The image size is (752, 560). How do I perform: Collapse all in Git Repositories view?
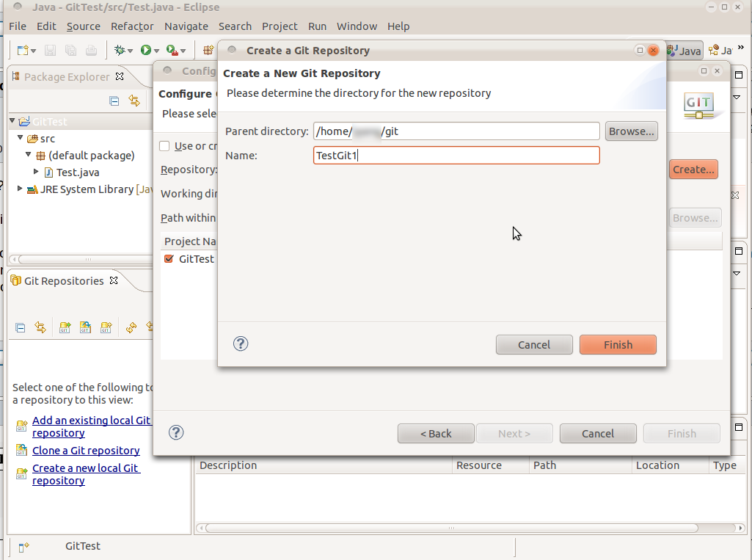click(x=20, y=328)
